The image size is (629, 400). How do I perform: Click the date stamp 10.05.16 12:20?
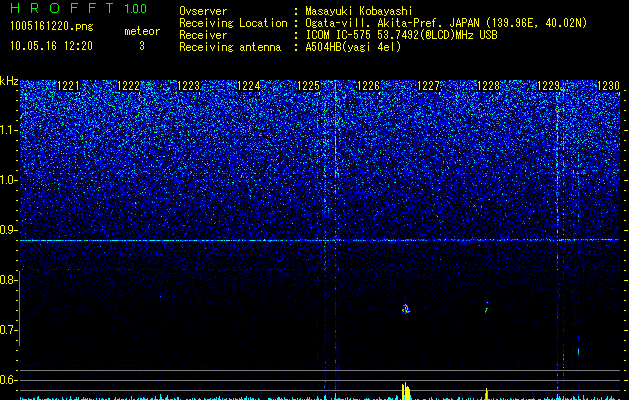pos(51,46)
